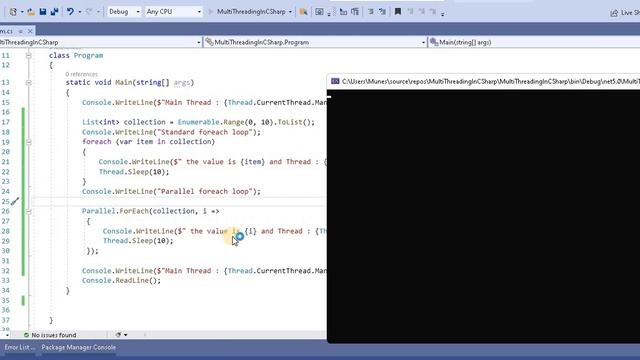The height and width of the screenshot is (360, 640).
Task: Collapse the class Program outlining region
Action: point(29,56)
